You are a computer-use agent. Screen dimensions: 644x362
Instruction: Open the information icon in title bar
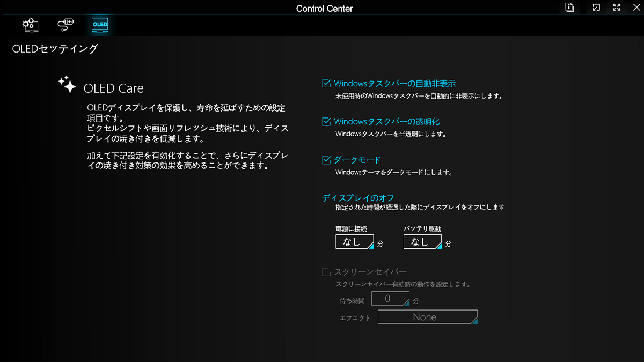[x=569, y=8]
